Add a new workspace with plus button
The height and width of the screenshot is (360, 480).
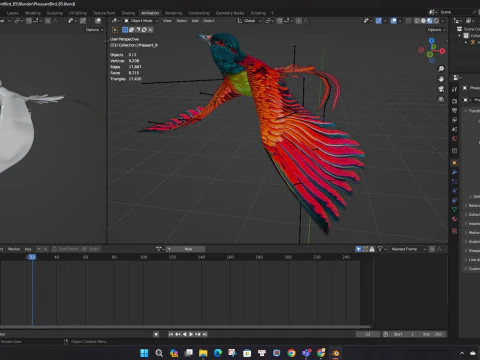272,13
